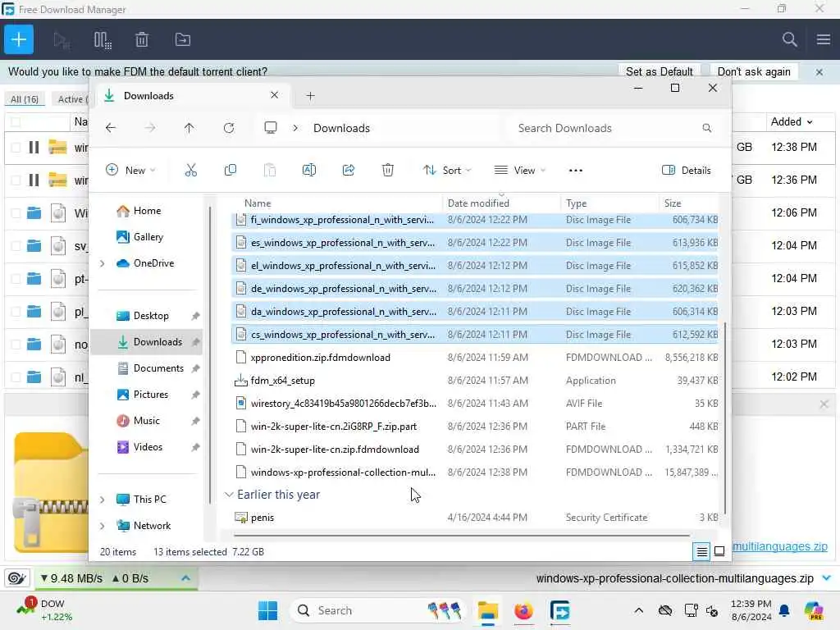Open the New dropdown in Explorer
This screenshot has height=630, width=840.
(x=130, y=171)
